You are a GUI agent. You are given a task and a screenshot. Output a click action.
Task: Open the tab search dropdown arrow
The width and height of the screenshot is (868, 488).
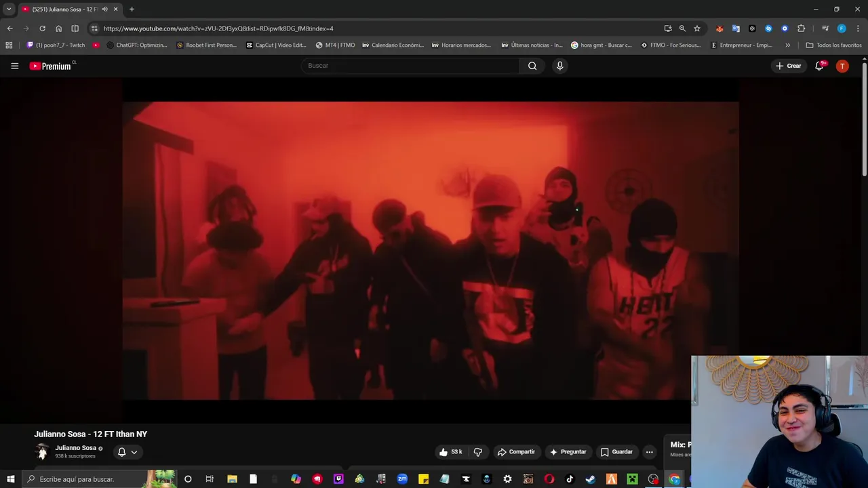coord(9,9)
